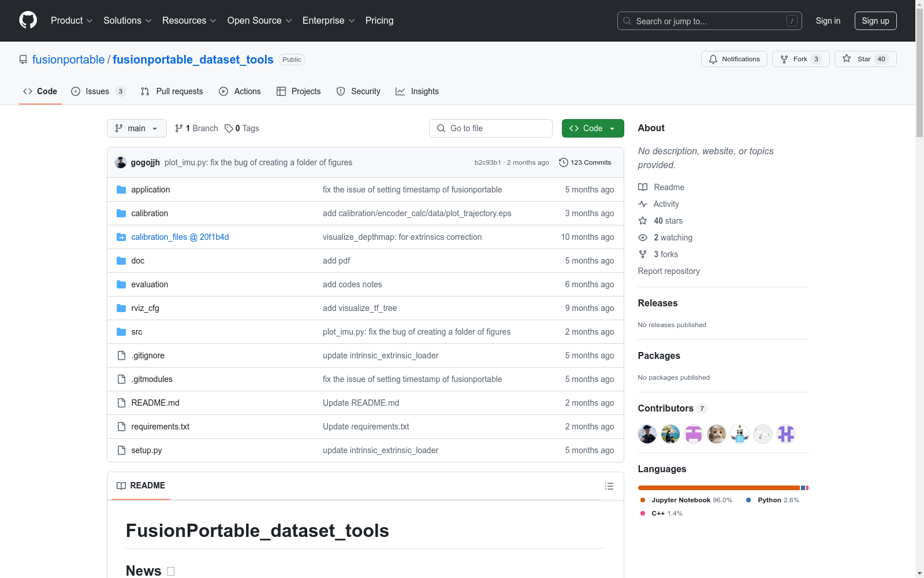Click the Readme book icon in About
Image resolution: width=924 pixels, height=578 pixels.
pos(643,187)
